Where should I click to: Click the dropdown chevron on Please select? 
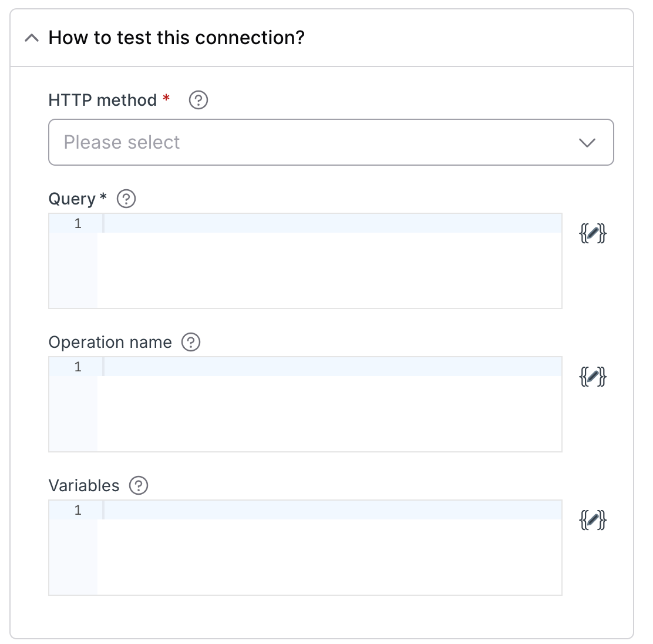pos(587,142)
